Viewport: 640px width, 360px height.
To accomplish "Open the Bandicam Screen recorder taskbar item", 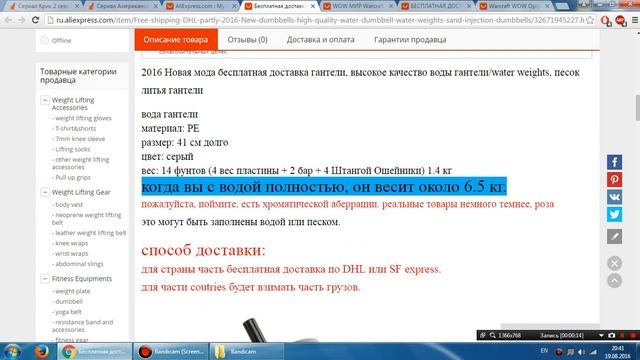I will click(x=171, y=351).
